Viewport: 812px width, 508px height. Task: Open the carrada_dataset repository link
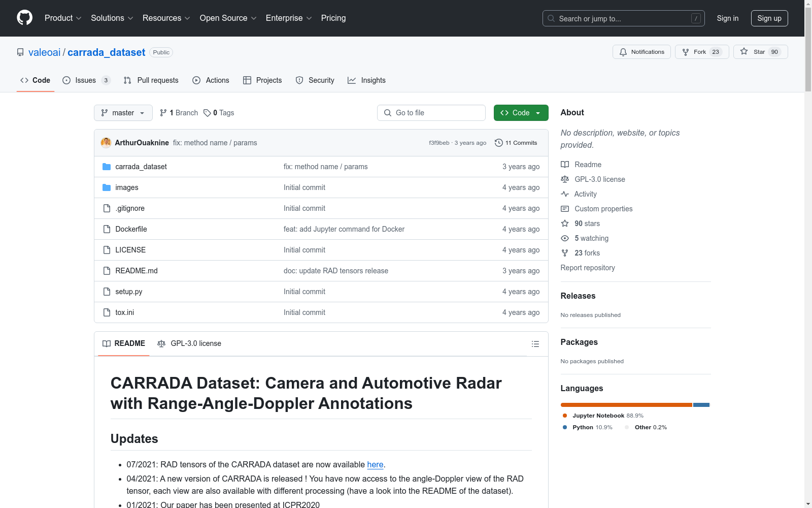tap(106, 52)
